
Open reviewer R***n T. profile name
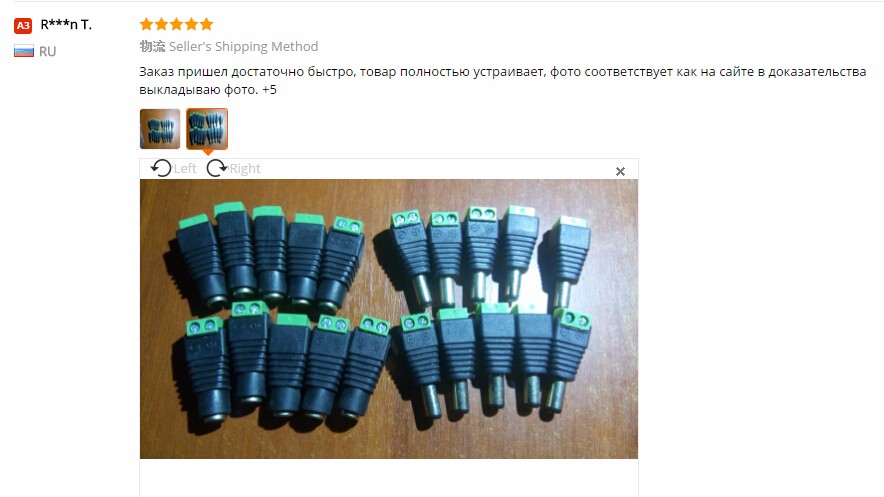click(66, 25)
